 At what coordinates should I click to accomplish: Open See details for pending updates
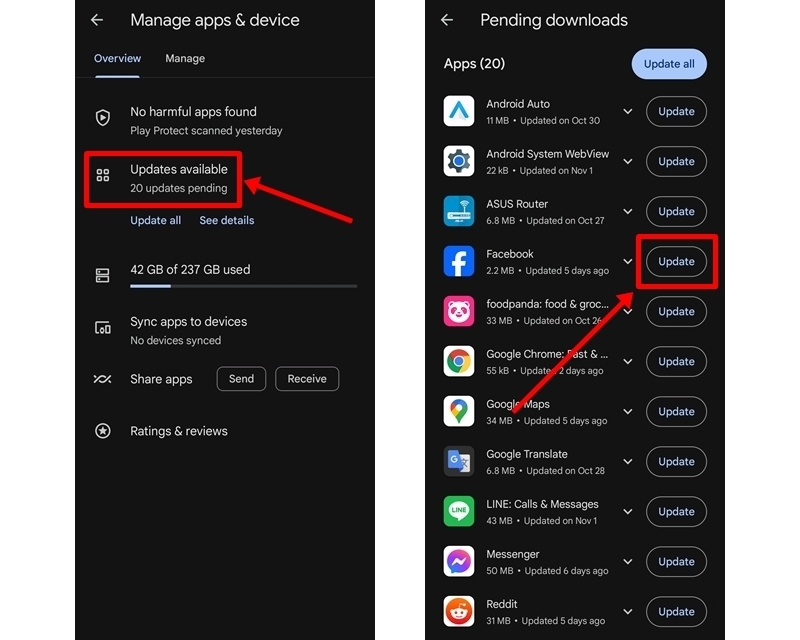(x=227, y=220)
